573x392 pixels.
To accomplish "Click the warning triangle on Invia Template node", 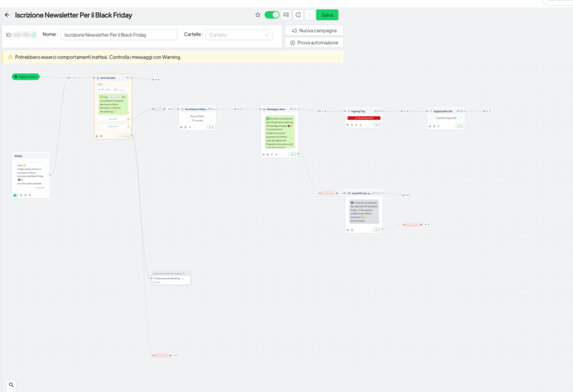I will tap(120, 136).
